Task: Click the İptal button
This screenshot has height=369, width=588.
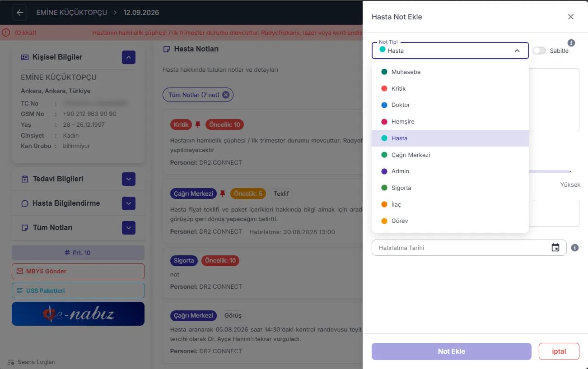Action: point(559,351)
